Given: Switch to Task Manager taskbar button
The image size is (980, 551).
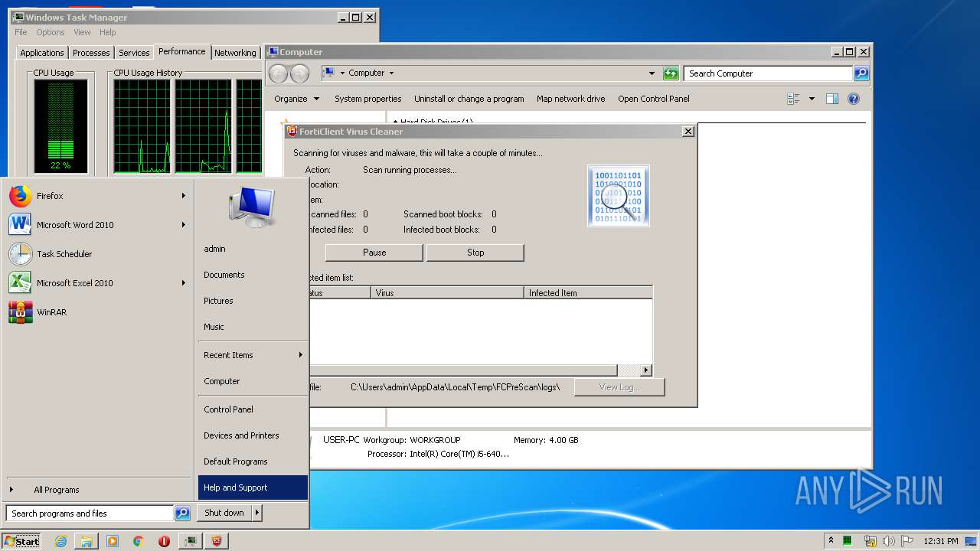Looking at the screenshot, I should click(x=190, y=541).
